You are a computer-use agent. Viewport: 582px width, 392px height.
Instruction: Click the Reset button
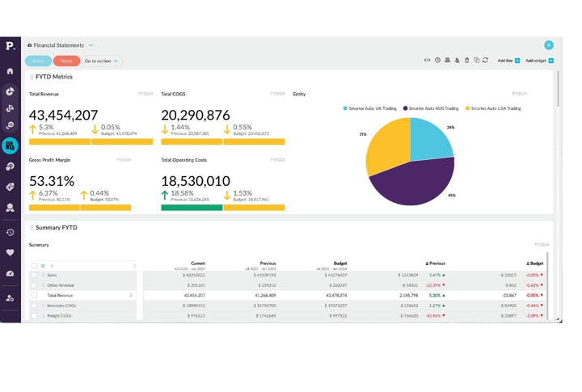(x=66, y=61)
